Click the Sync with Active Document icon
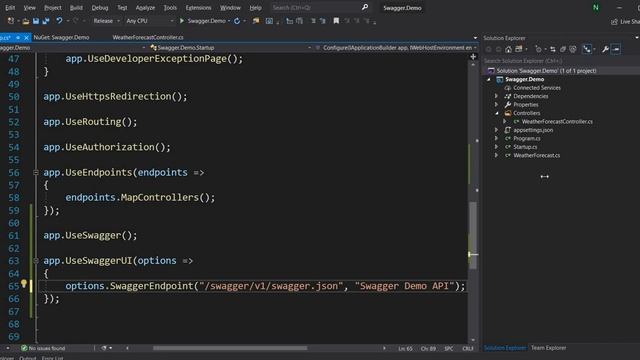The image size is (640, 360). (x=553, y=49)
